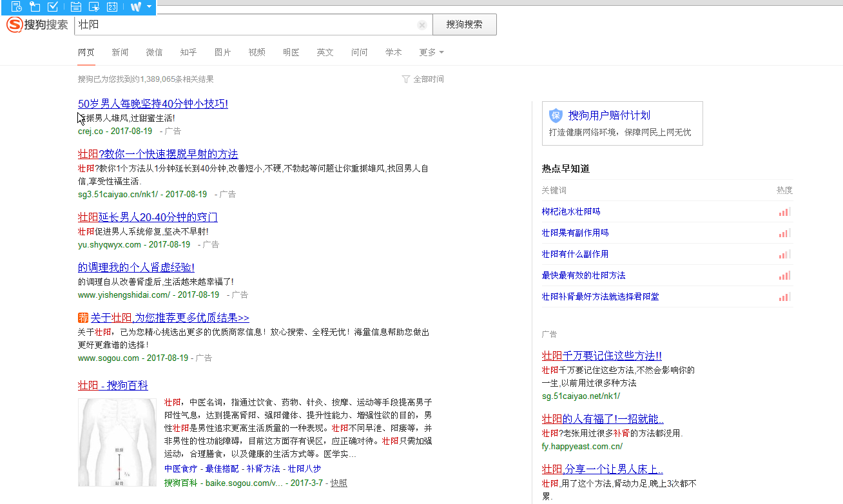Expand the toolbar dropdown arrow beside W
The height and width of the screenshot is (504, 843).
click(150, 6)
